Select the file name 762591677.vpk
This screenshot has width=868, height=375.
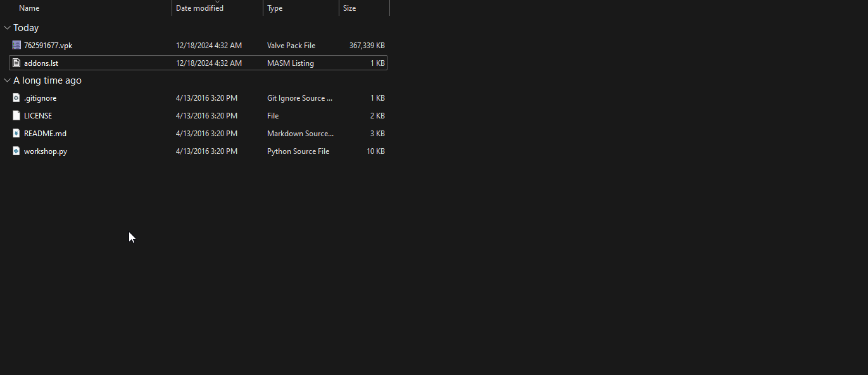[x=48, y=46]
